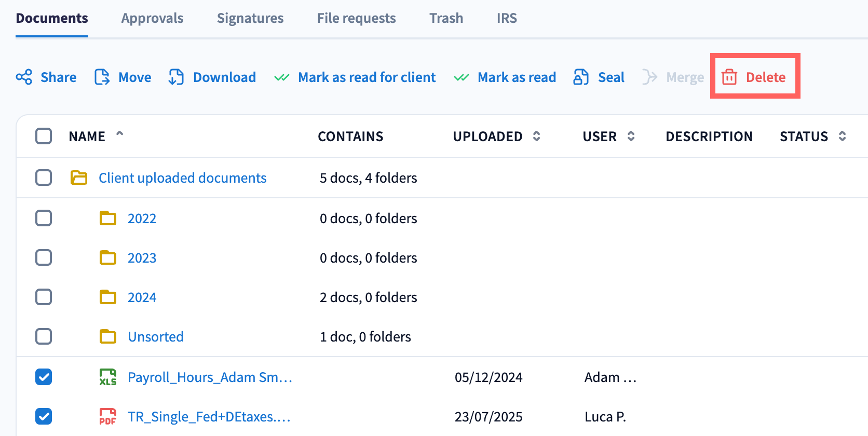Click the Seal lock-document icon

(x=581, y=77)
